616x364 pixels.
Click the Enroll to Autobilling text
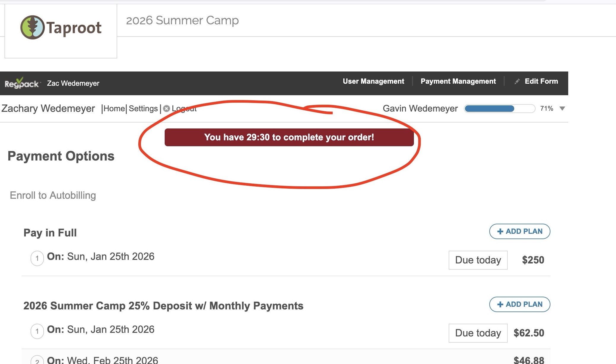pyautogui.click(x=53, y=195)
